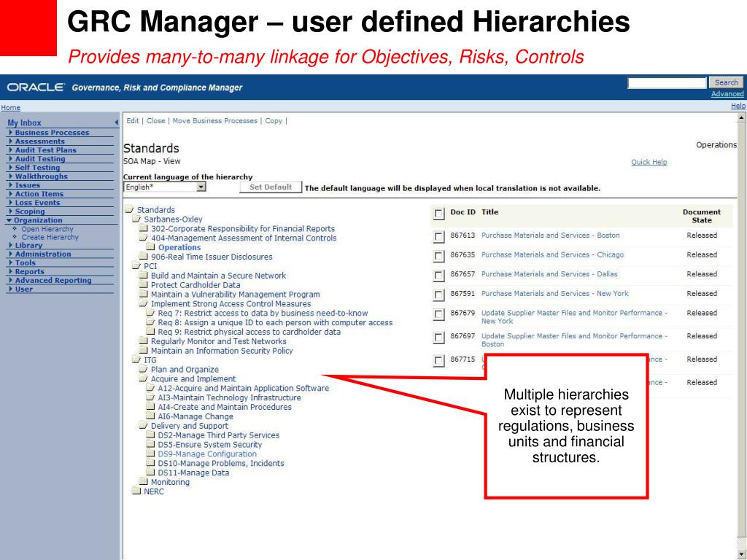Go to the Home link
Image resolution: width=747 pixels, height=560 pixels.
[10, 108]
